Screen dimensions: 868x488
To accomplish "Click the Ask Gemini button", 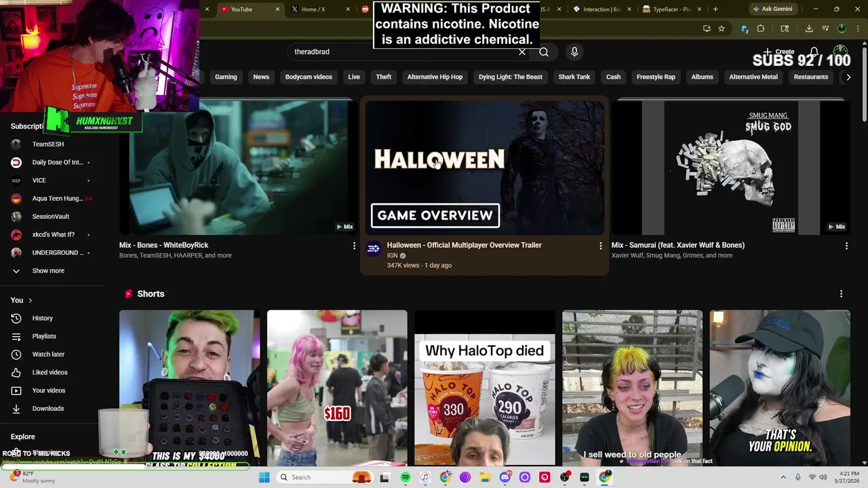I will (x=772, y=9).
